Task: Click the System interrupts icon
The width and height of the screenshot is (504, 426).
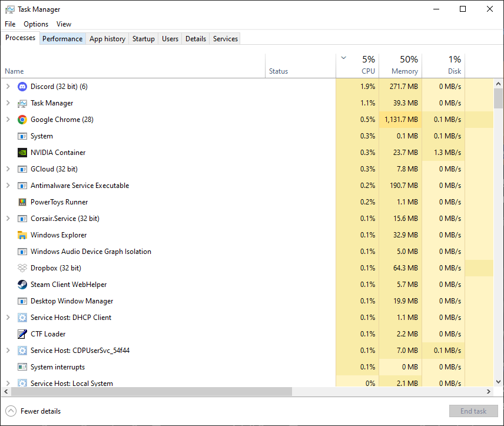Action: (x=22, y=367)
